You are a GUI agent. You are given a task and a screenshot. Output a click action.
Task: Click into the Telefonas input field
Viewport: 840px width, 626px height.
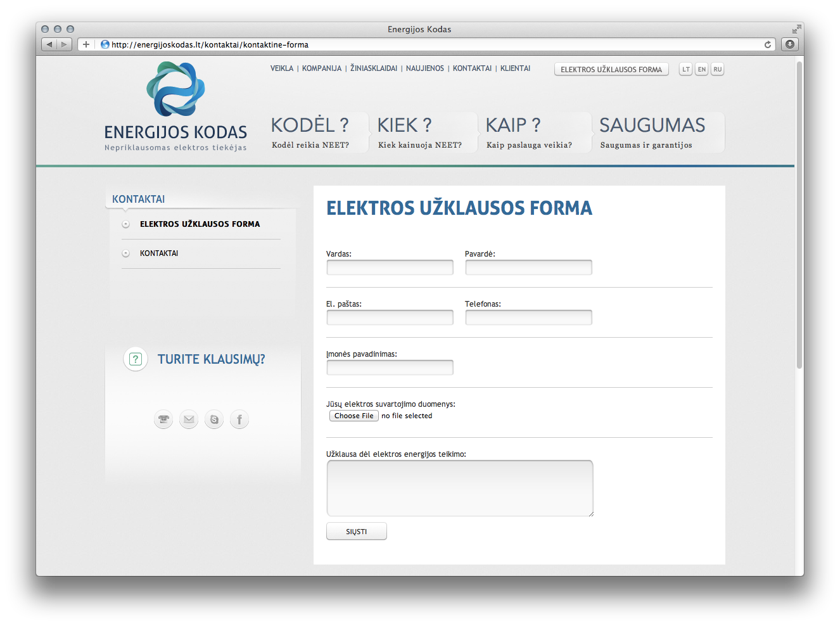click(x=529, y=317)
